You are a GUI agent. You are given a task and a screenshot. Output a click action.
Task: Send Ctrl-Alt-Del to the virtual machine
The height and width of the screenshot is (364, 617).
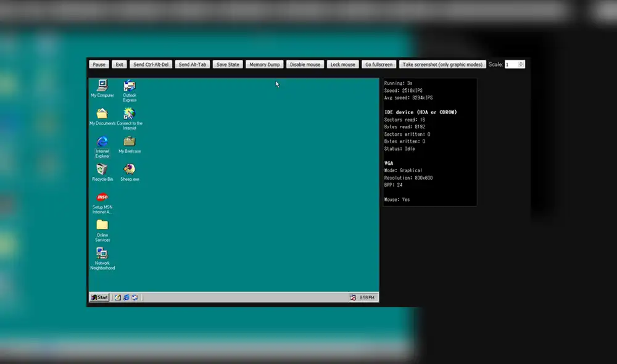point(152,64)
